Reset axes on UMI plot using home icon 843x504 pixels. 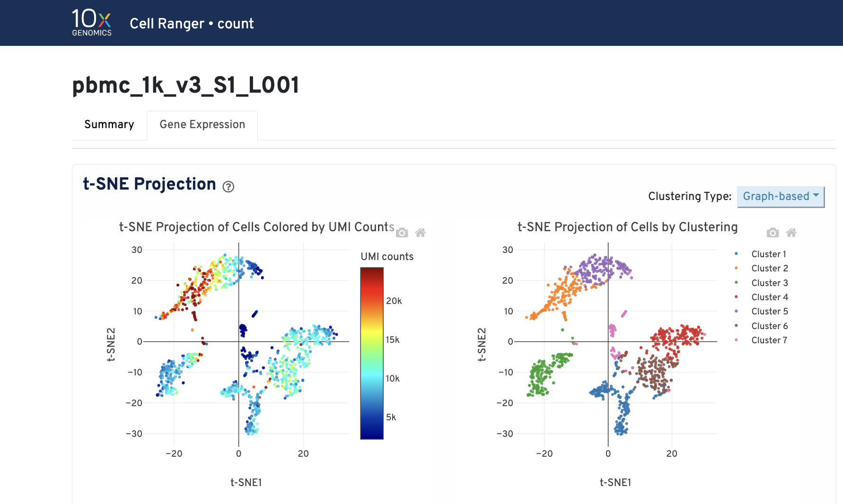click(421, 233)
